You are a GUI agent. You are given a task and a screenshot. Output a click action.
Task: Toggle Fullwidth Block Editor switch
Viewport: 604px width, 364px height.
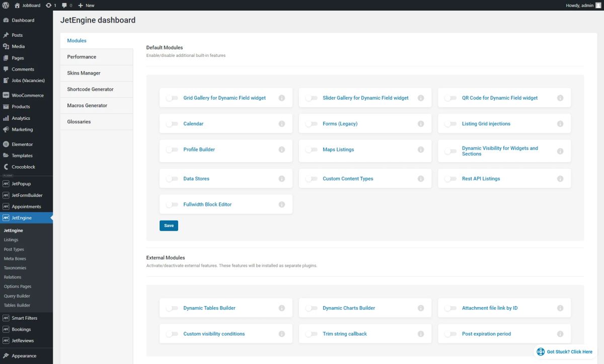pos(172,204)
